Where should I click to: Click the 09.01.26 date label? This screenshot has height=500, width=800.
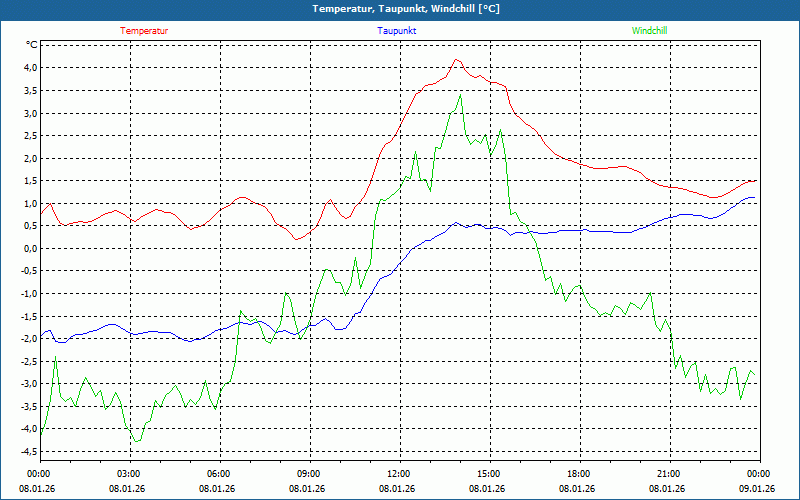[x=757, y=489]
